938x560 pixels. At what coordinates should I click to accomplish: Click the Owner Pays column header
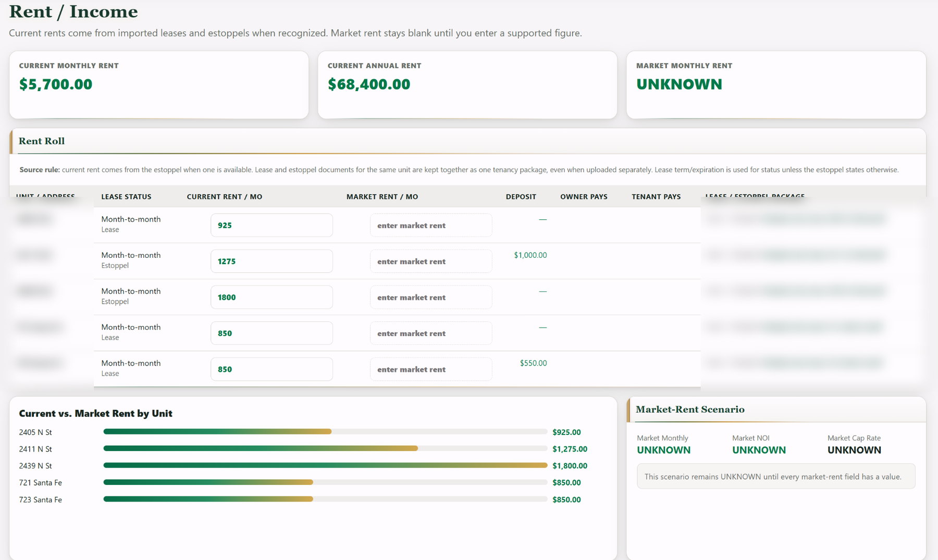click(584, 197)
